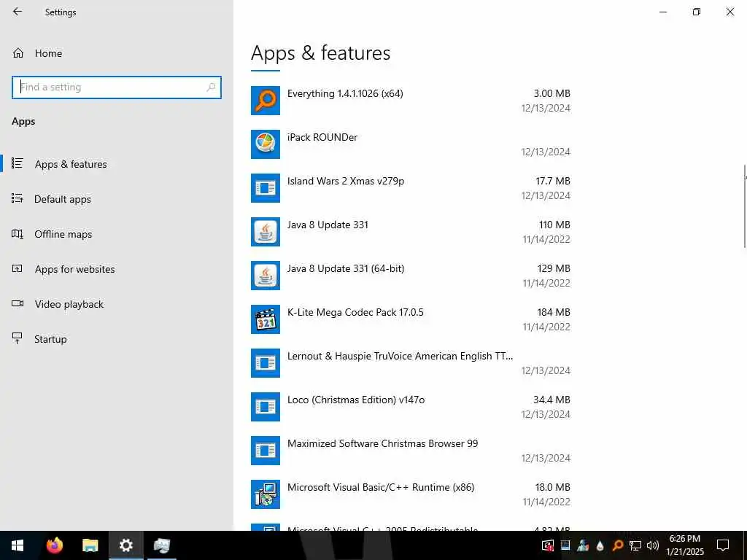Click the Home house icon
747x560 pixels.
pyautogui.click(x=18, y=53)
